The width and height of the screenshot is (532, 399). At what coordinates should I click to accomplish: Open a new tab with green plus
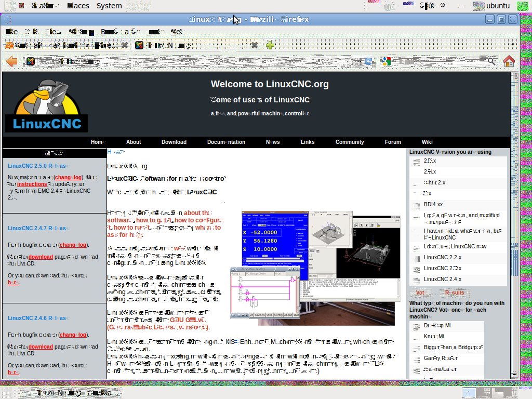pos(270,45)
